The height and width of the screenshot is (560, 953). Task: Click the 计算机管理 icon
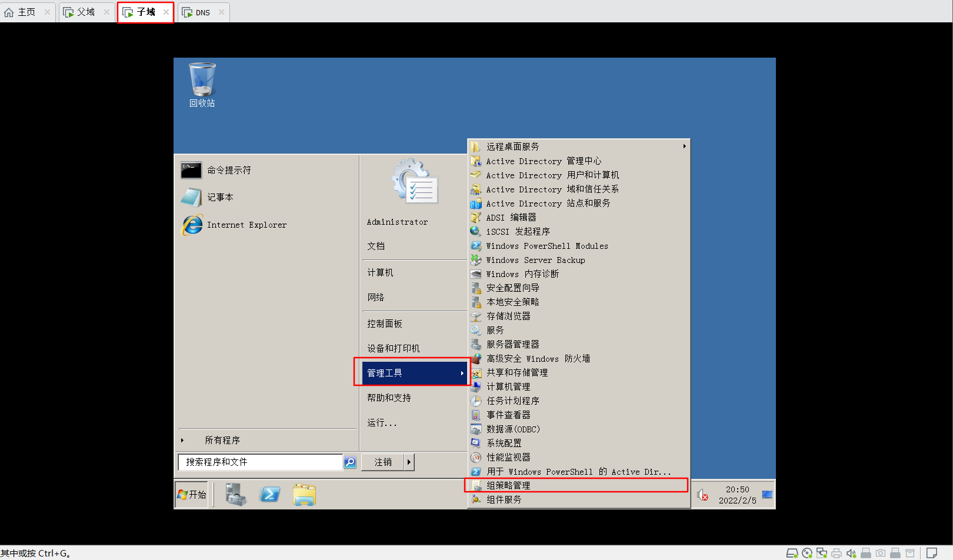(476, 387)
